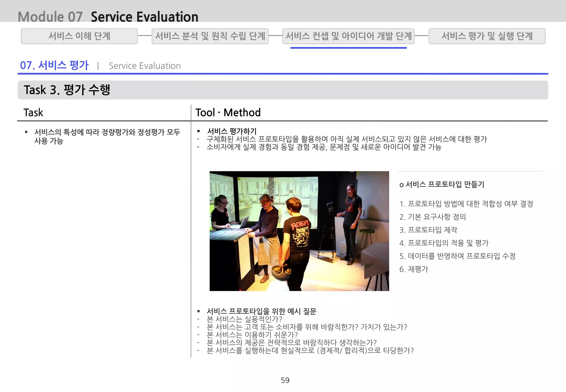The height and width of the screenshot is (392, 566).
Task: Select the 서비스 이해 단계 stage box
Action: [x=79, y=36]
